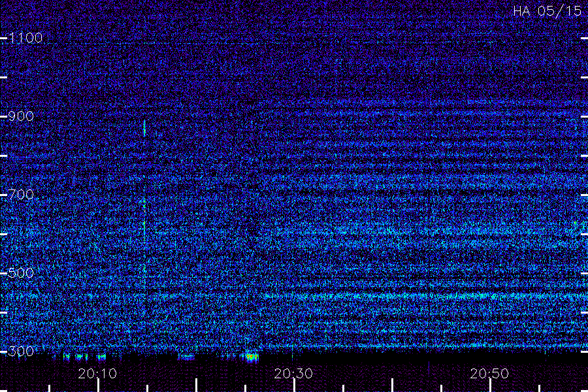Click the 900 frequency axis label
Image resolution: width=588 pixels, height=392 pixels.
tap(21, 116)
